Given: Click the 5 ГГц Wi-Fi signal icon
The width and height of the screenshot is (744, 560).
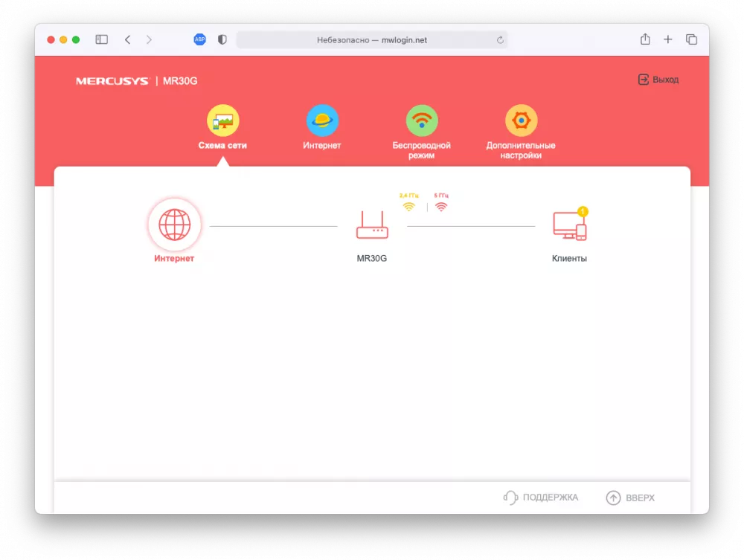Looking at the screenshot, I should (x=440, y=207).
